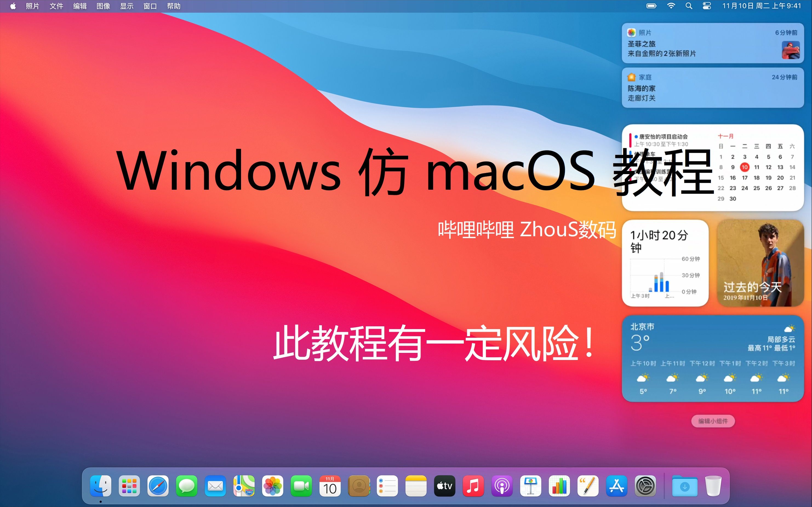The height and width of the screenshot is (507, 812).
Task: Open the Downloads folder stack
Action: (685, 486)
